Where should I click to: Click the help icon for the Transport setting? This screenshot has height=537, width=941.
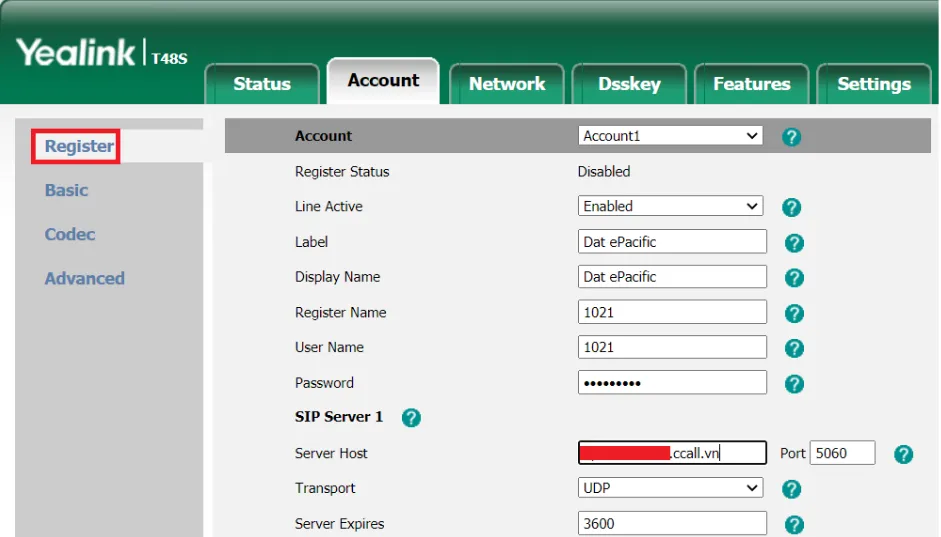[x=791, y=489]
